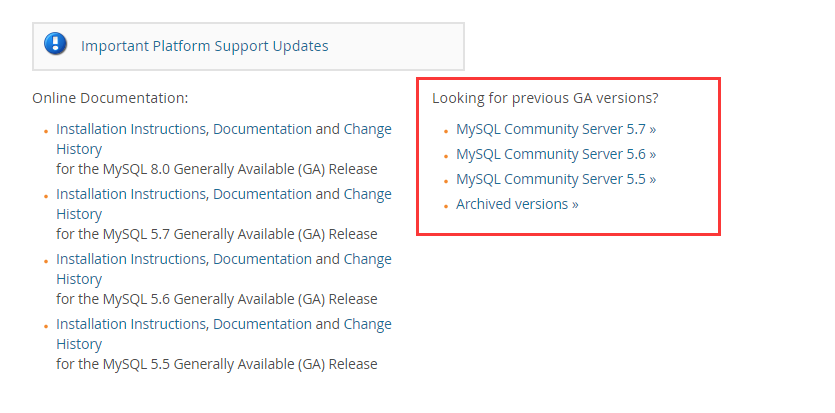Screen dimensions: 835x413
Task: Go to MySQL Community Server 5.6
Action: click(556, 154)
